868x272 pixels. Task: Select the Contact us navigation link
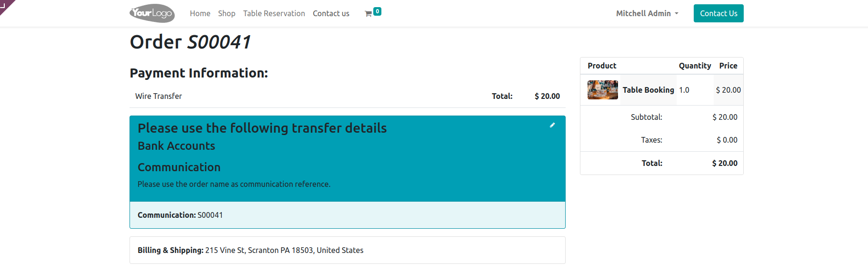point(331,13)
